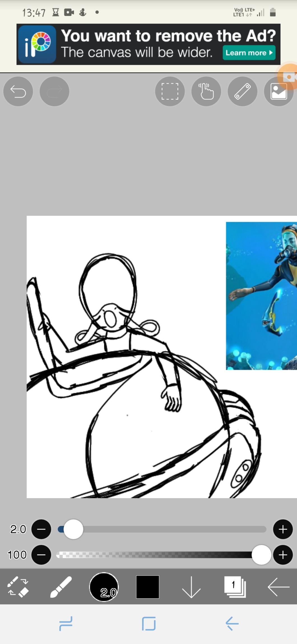Select the brush tool icon

[61, 587]
